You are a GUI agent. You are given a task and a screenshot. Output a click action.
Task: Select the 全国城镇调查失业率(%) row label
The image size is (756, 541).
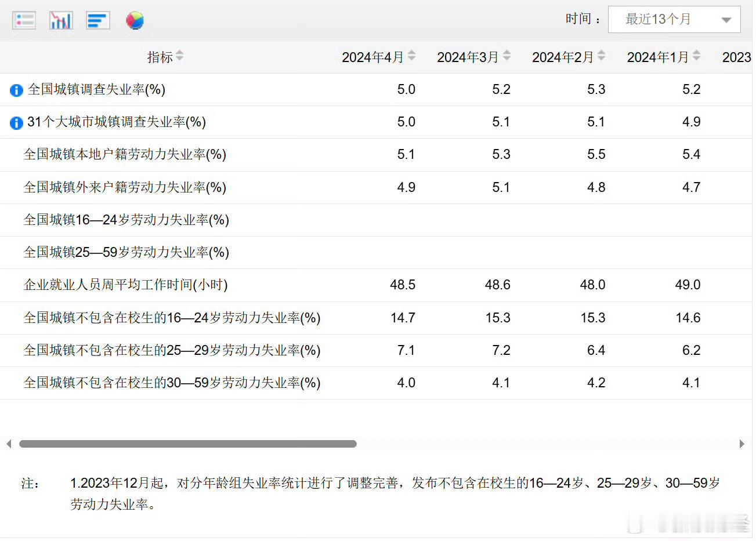96,89
